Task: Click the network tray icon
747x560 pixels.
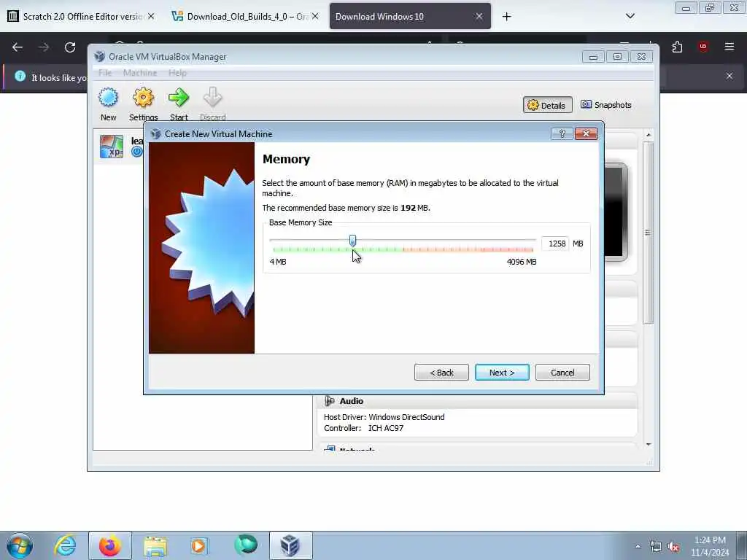Action: (x=656, y=547)
